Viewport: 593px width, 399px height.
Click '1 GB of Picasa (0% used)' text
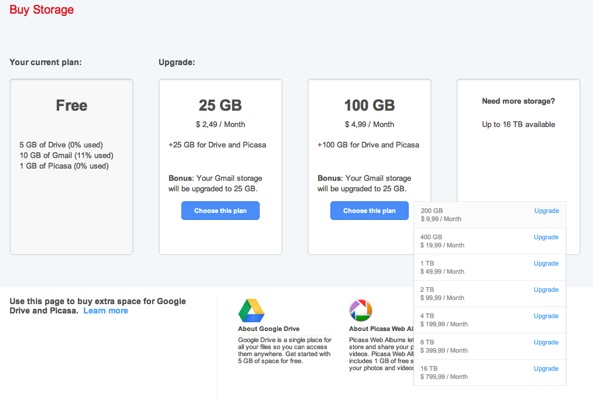(x=64, y=166)
